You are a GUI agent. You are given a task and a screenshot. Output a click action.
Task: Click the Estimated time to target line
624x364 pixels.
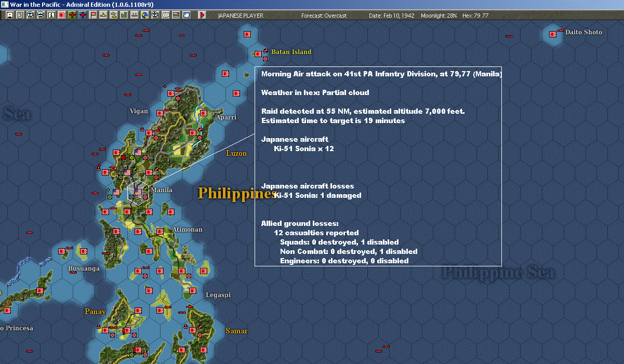333,120
